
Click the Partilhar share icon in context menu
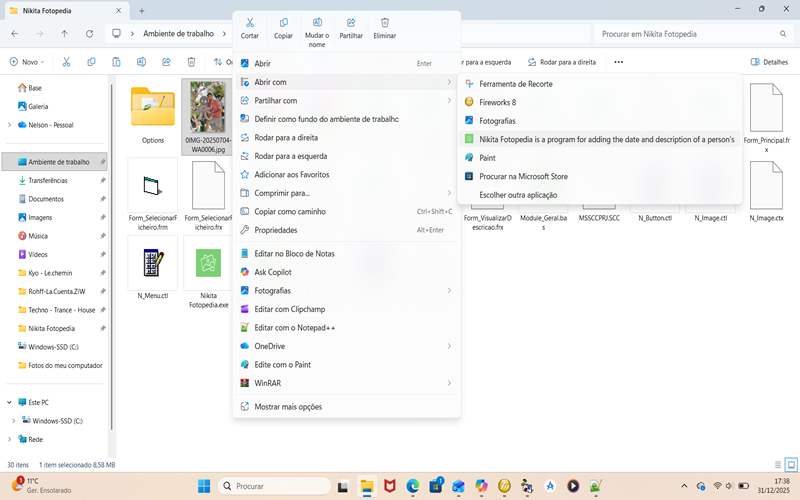[x=351, y=27]
